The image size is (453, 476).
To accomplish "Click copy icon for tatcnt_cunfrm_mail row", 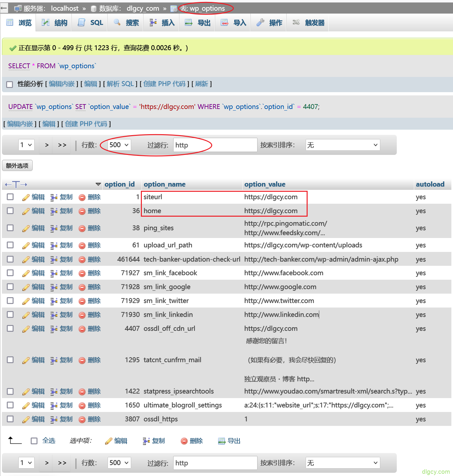I will pyautogui.click(x=54, y=360).
